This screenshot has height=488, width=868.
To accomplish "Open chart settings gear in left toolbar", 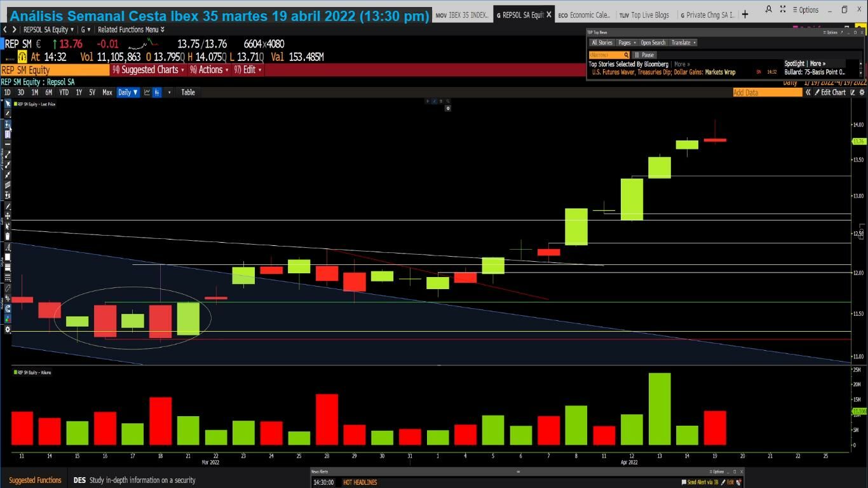I will 8,330.
